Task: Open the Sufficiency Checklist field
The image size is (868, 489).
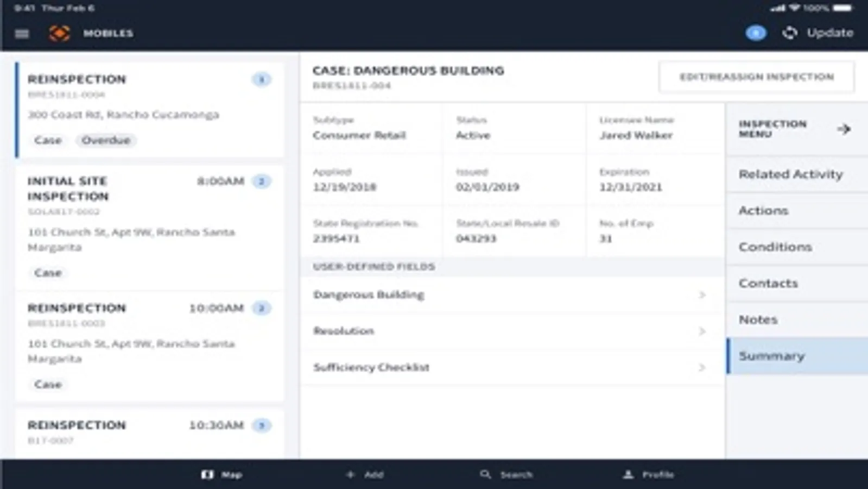Action: point(512,368)
